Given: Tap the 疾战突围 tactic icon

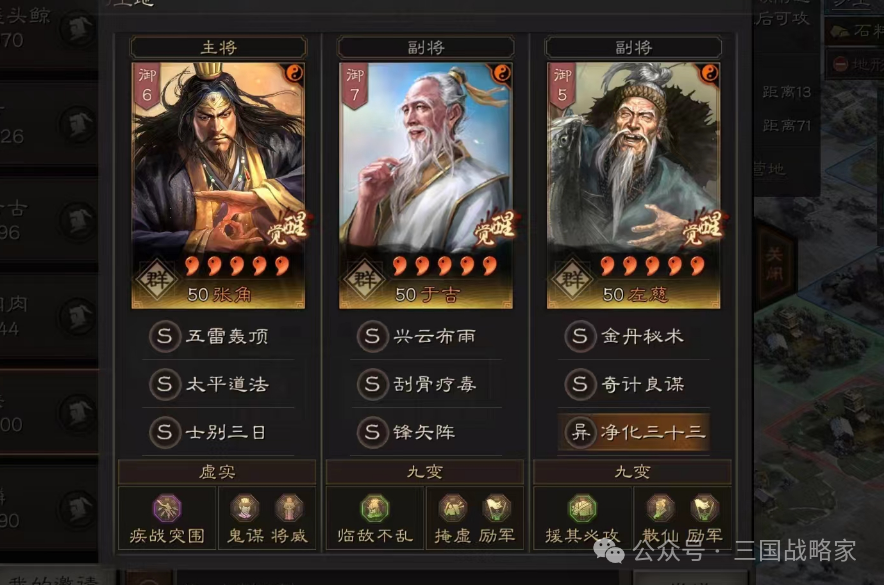Looking at the screenshot, I should (x=167, y=508).
